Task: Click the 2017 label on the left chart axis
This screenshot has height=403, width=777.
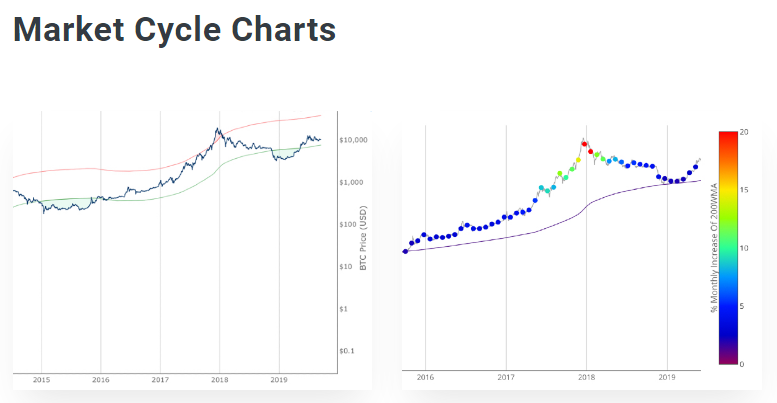Action: pos(160,380)
